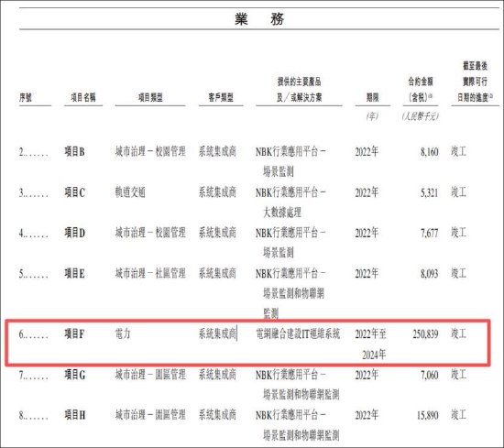Click the contract amount 8,160
The height and width of the screenshot is (448, 504).
coord(430,151)
